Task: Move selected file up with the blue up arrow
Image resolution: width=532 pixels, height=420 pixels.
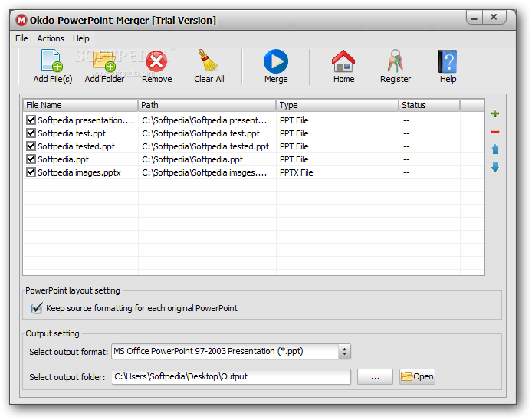Action: 495,149
